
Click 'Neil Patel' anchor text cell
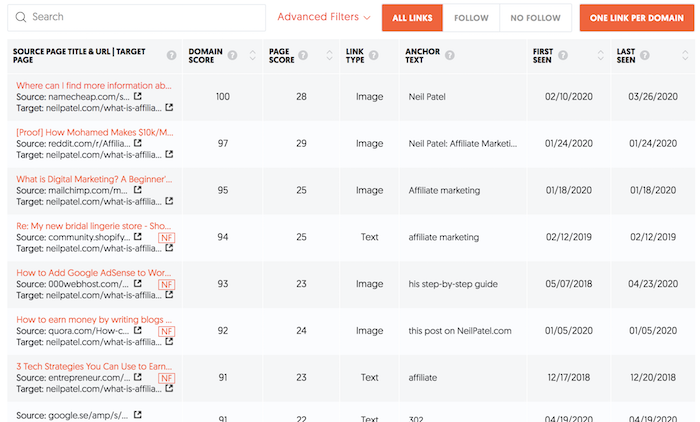tap(427, 97)
